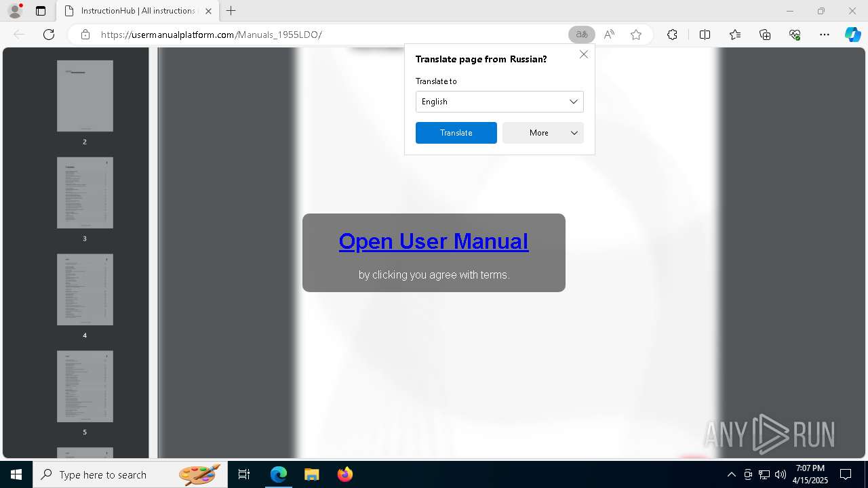868x488 pixels.
Task: Open a new tab with plus icon
Action: pyautogui.click(x=231, y=11)
